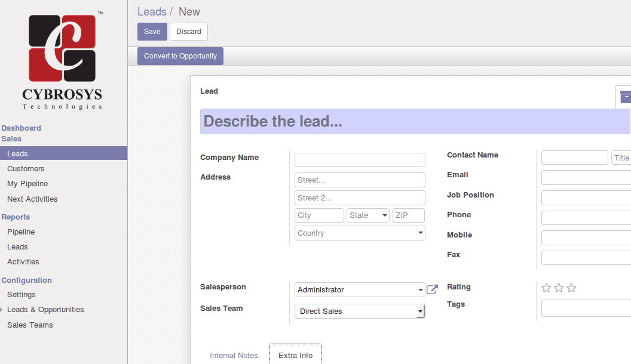Open Next Activities menu item
Screen dimensions: 631x364
pos(32,199)
